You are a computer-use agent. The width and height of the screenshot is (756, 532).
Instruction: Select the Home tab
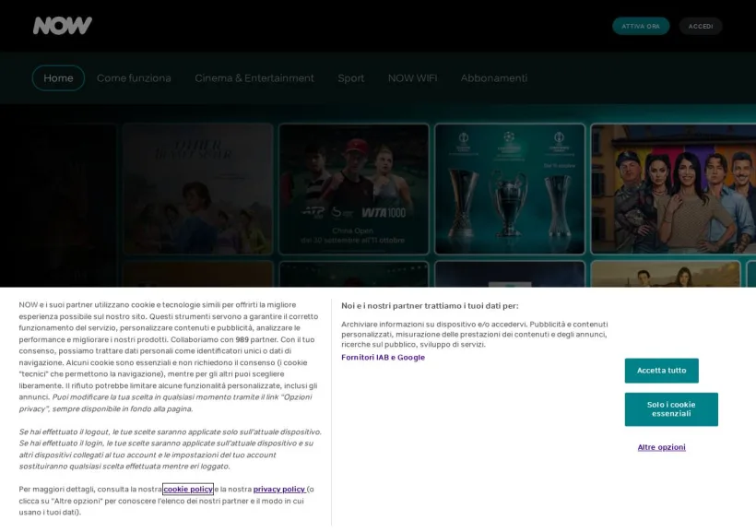point(58,78)
